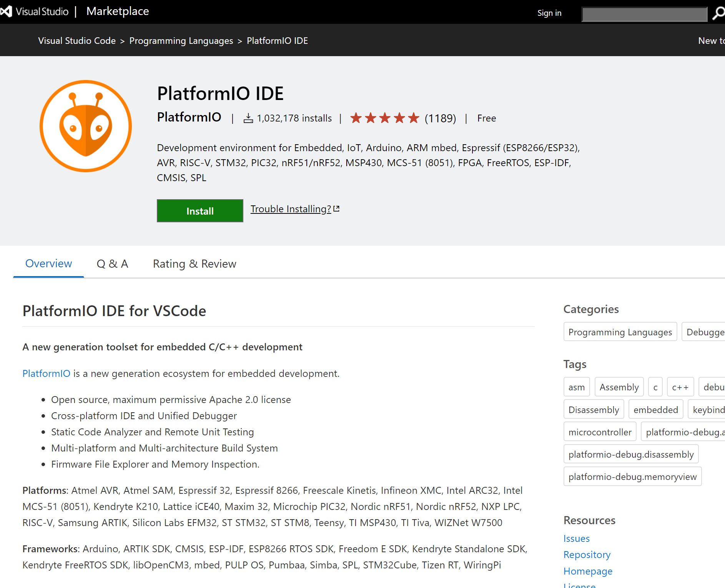Image resolution: width=725 pixels, height=588 pixels.
Task: Select the asm tag
Action: (x=577, y=387)
